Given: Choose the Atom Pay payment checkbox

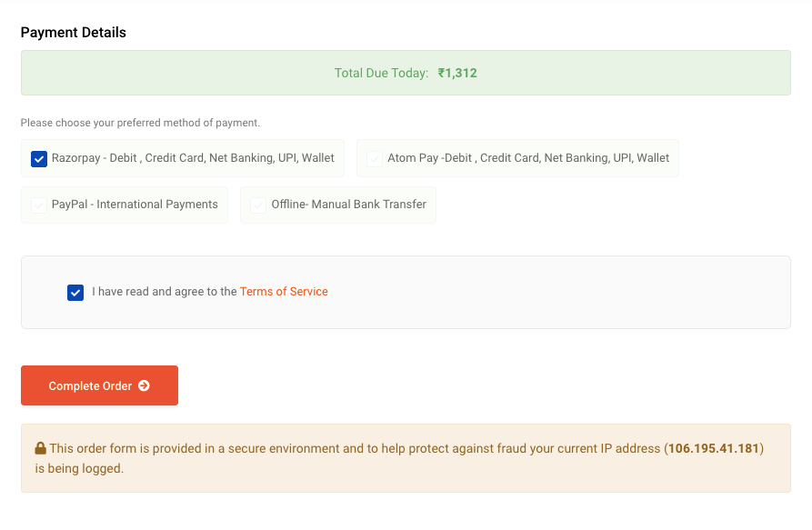Looking at the screenshot, I should (x=375, y=159).
